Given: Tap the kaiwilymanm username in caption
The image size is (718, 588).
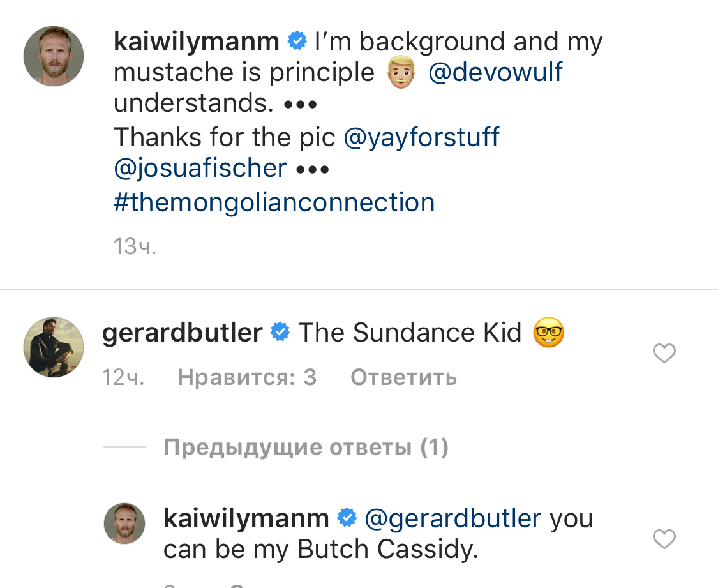Looking at the screenshot, I should pyautogui.click(x=196, y=41).
